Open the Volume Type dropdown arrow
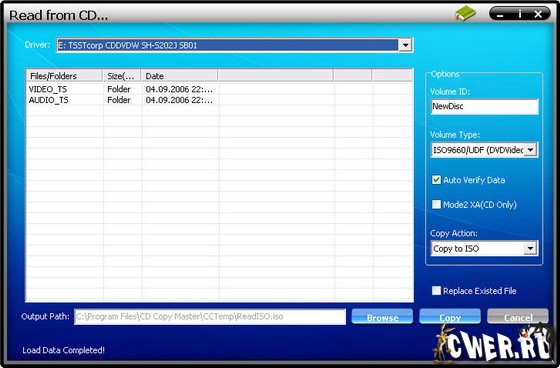 point(530,150)
